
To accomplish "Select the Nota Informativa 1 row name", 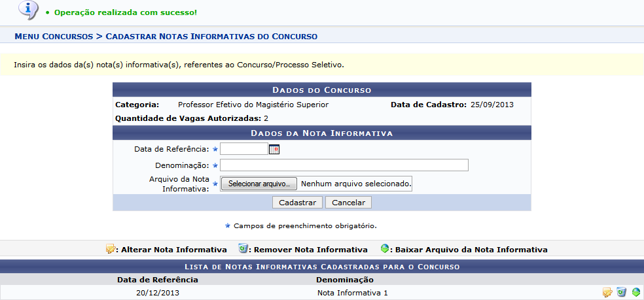I will click(x=352, y=293).
